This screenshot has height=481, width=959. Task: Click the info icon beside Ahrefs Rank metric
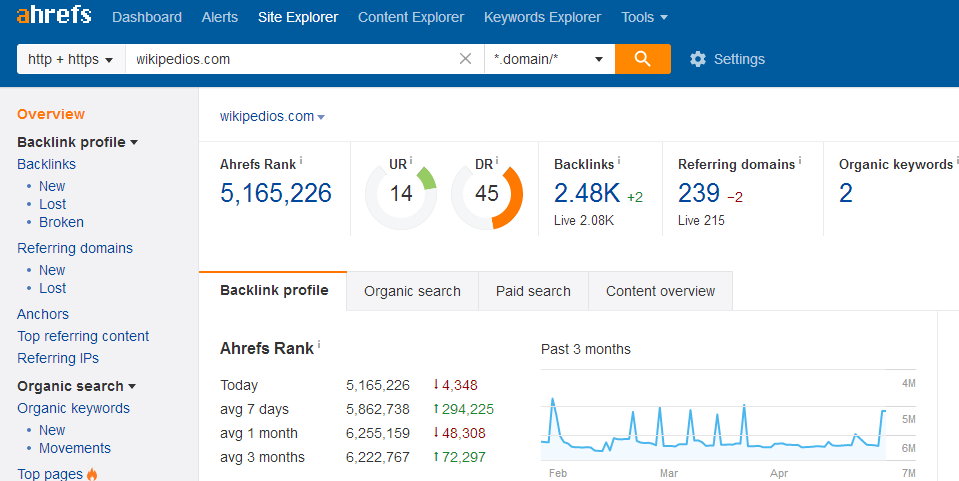point(301,160)
